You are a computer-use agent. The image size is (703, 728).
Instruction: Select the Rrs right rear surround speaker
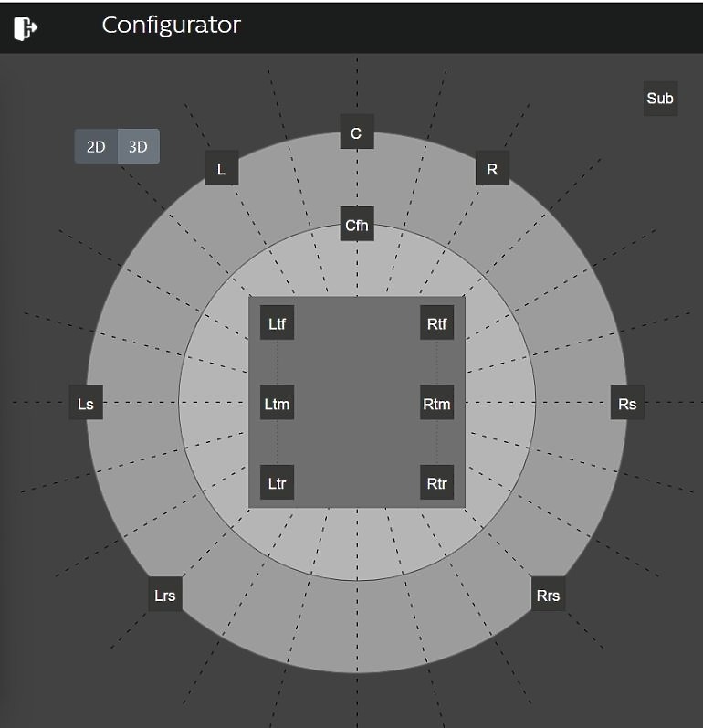tap(548, 595)
